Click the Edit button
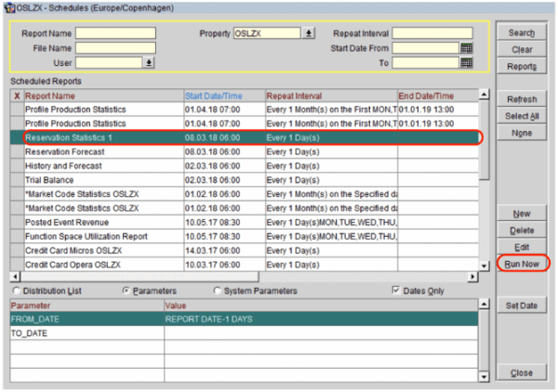The image size is (558, 392). (x=522, y=247)
